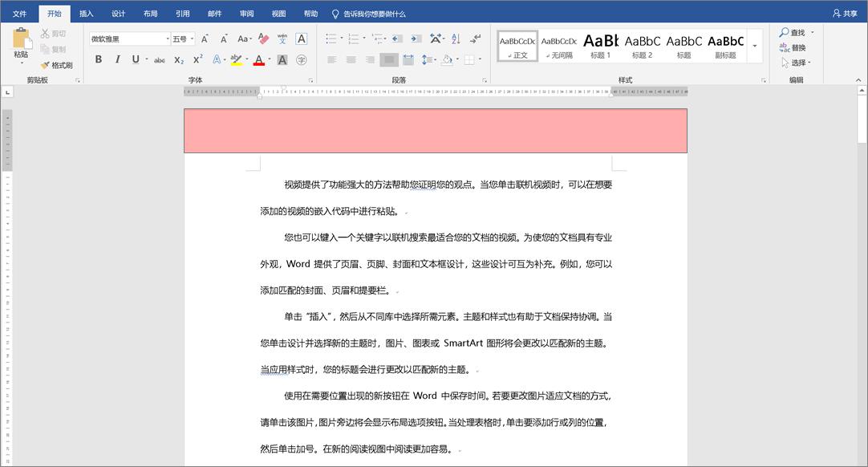Open the font name dropdown

(x=168, y=38)
